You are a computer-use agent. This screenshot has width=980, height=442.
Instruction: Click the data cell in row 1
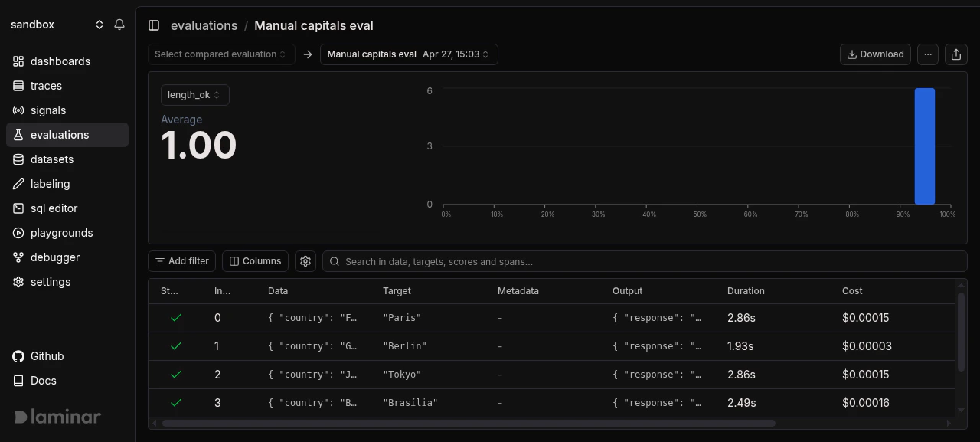pos(312,346)
